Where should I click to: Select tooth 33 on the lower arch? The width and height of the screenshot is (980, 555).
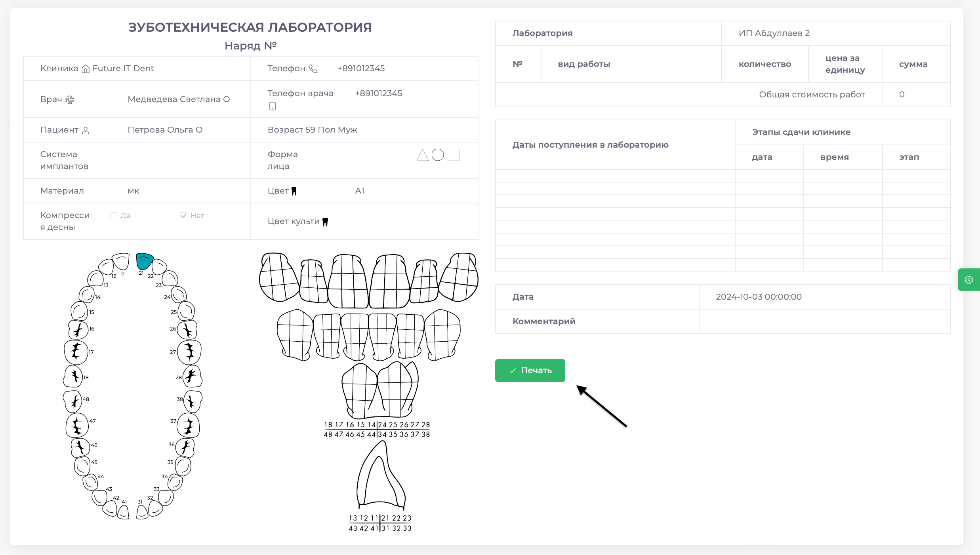click(x=166, y=498)
